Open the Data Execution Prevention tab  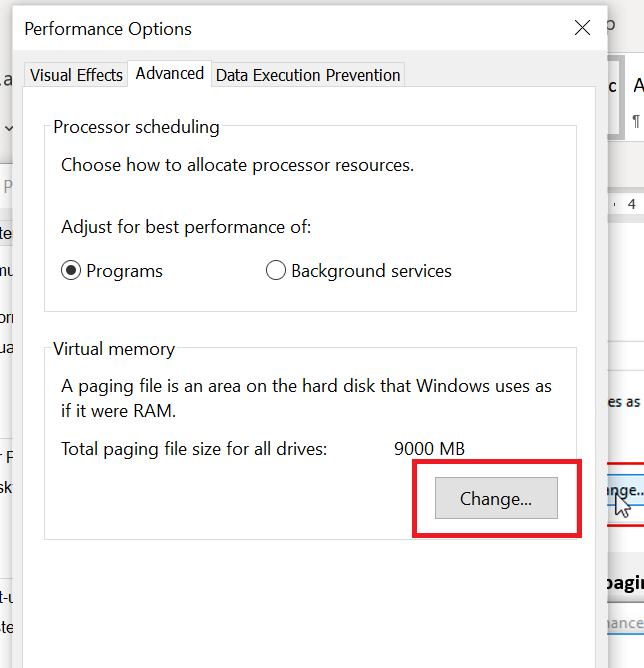click(x=308, y=75)
